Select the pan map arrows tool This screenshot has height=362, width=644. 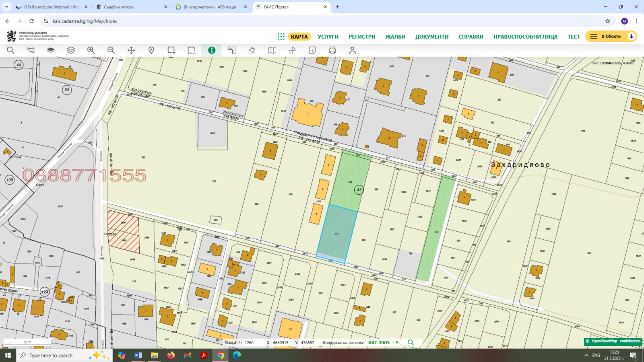pos(131,50)
